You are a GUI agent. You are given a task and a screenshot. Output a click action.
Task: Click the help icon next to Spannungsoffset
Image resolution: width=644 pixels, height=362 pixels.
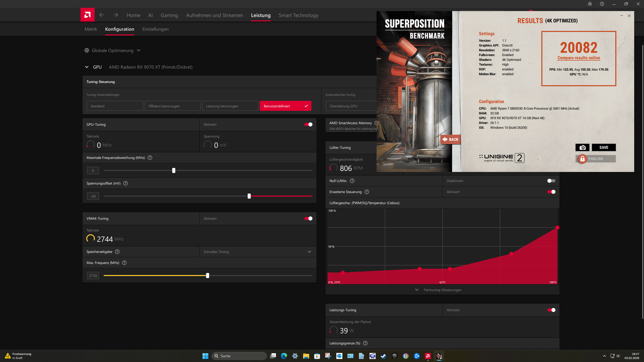(125, 183)
